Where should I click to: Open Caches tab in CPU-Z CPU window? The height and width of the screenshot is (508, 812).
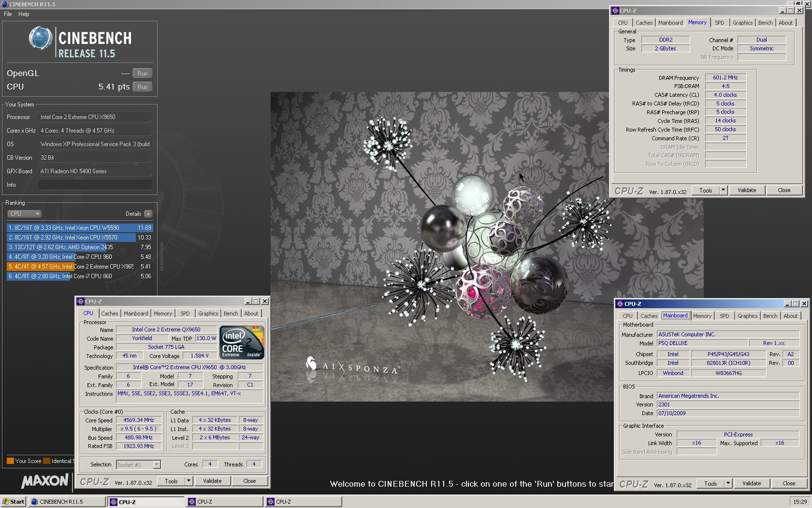pos(110,314)
